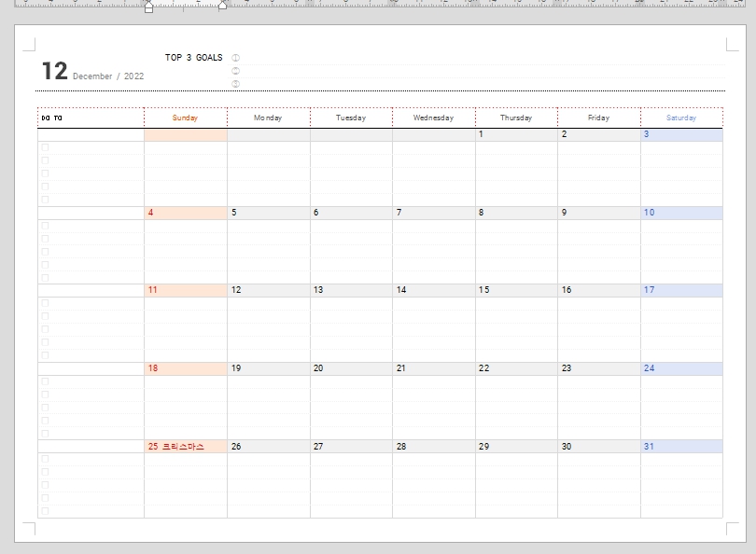
Task: Check first to-do box beside week of 18
Action: (x=46, y=381)
